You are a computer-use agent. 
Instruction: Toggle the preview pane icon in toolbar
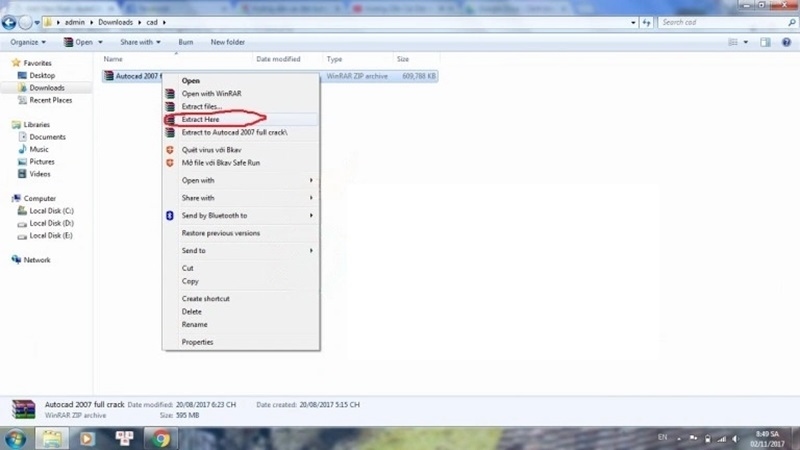tap(765, 42)
